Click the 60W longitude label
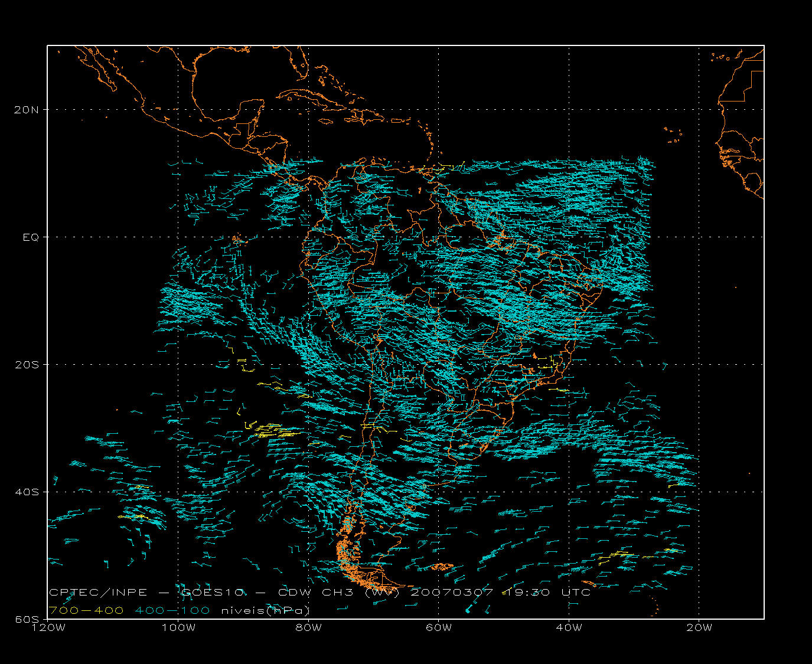The width and height of the screenshot is (812, 664). [x=439, y=628]
